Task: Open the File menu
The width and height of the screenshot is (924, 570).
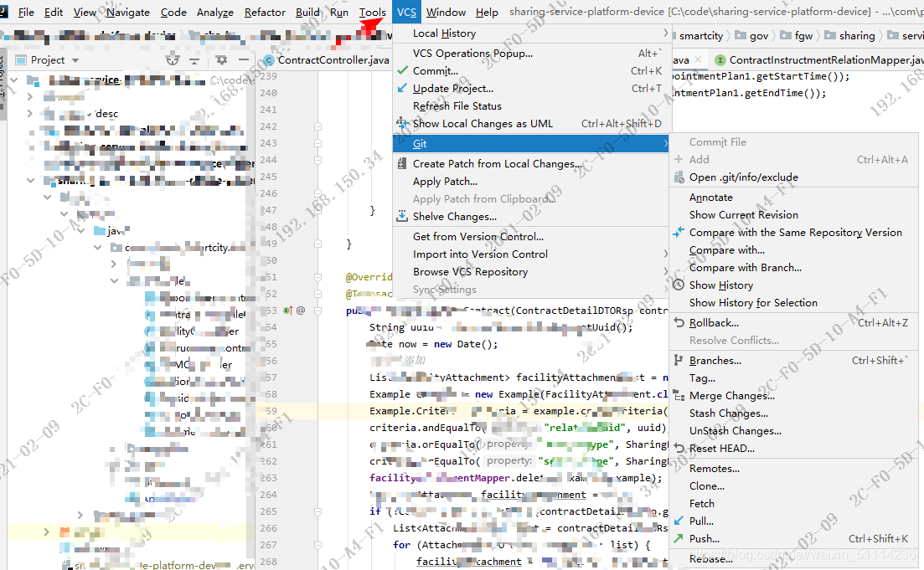Action: click(x=26, y=12)
